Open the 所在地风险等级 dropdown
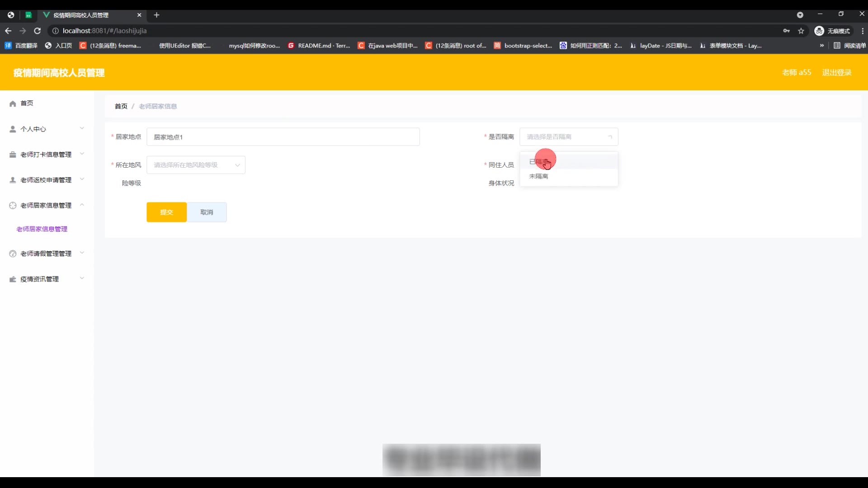The height and width of the screenshot is (488, 868). 196,165
